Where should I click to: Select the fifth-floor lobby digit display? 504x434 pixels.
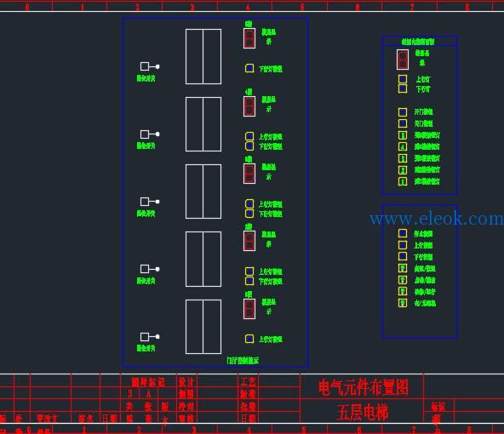coord(249,38)
